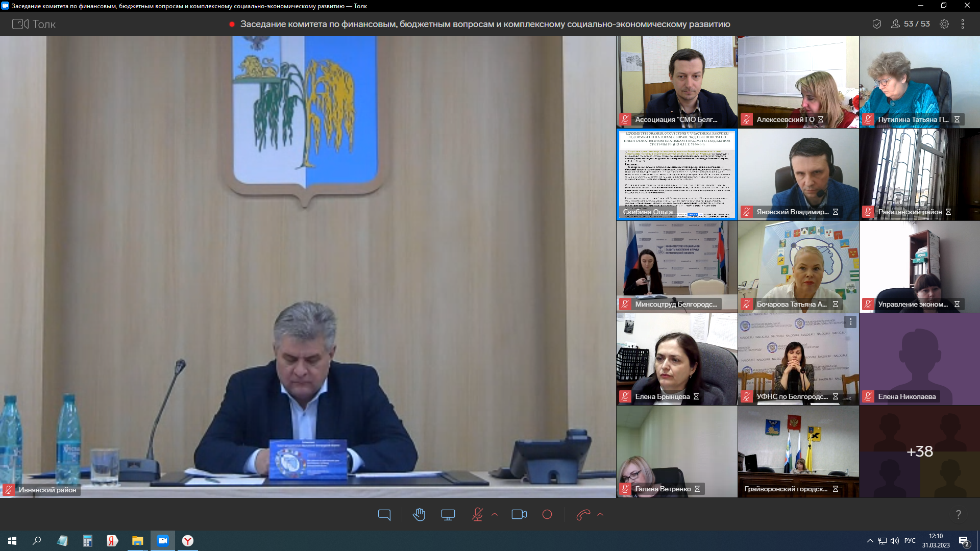Show hidden system tray icons
Image resolution: width=980 pixels, height=551 pixels.
click(870, 541)
